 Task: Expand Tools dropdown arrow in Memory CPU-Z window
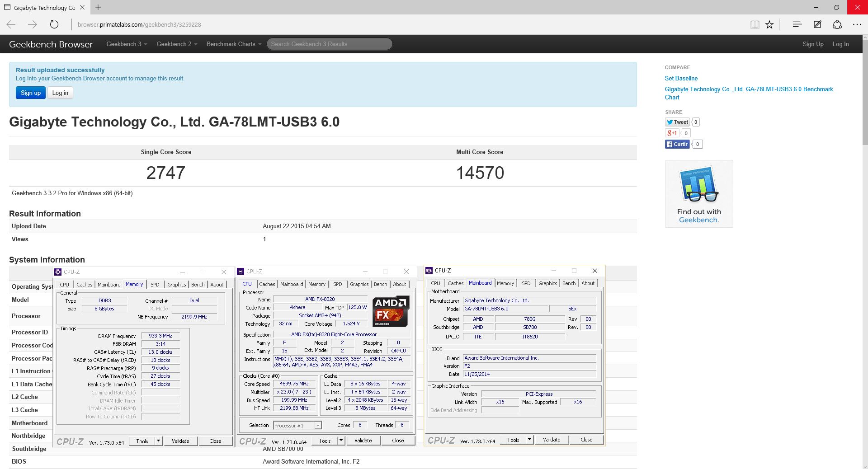click(158, 441)
